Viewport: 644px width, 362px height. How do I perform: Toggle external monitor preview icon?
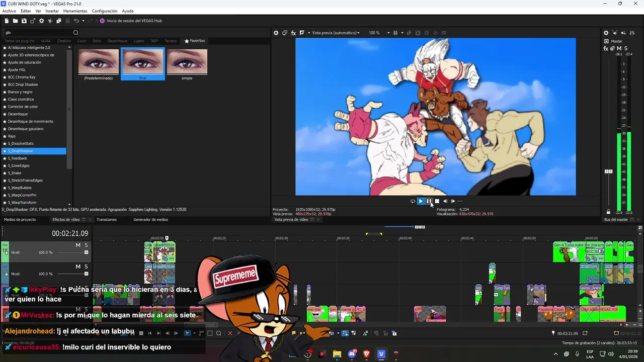pos(285,33)
